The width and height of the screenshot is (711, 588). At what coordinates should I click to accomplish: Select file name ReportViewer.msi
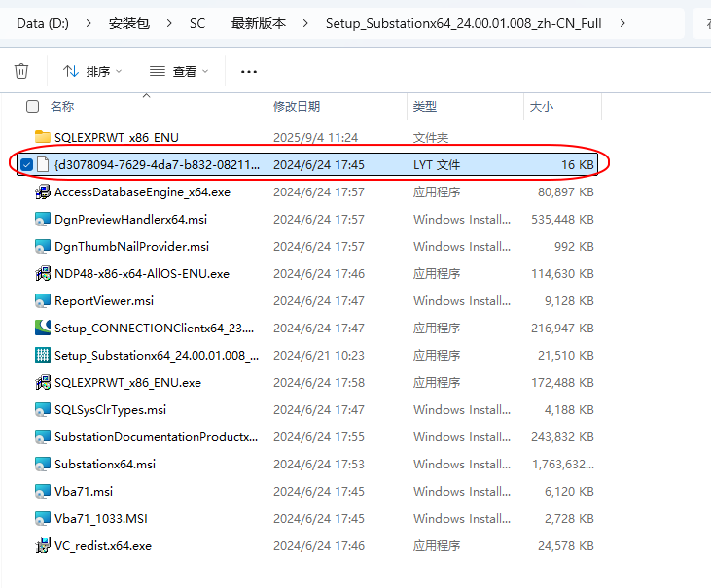point(104,300)
